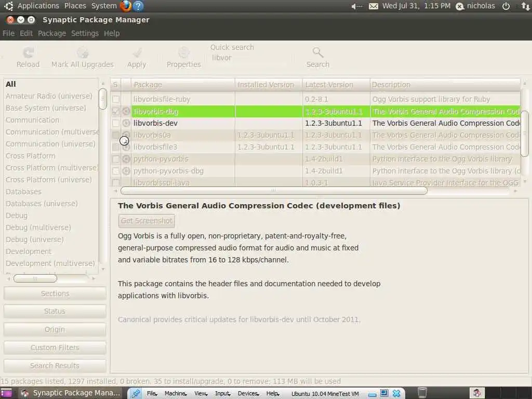Click the Search Results button
Image resolution: width=532 pixels, height=399 pixels.
55,366
